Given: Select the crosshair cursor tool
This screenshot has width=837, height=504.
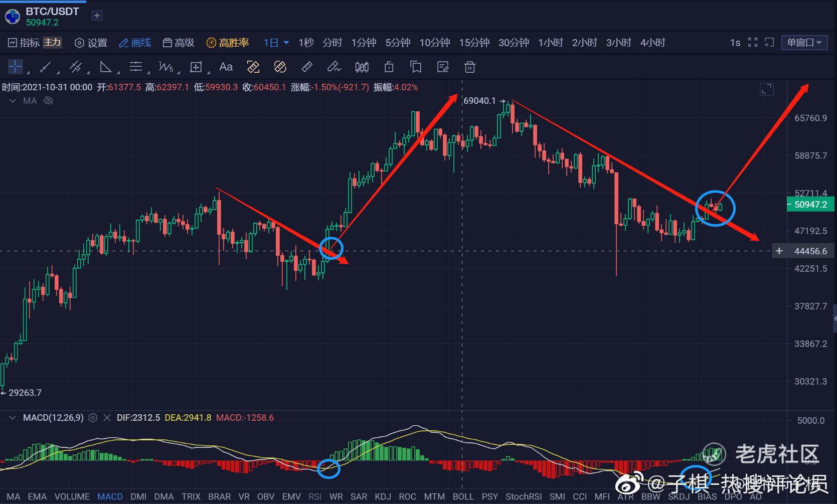Looking at the screenshot, I should pyautogui.click(x=16, y=66).
